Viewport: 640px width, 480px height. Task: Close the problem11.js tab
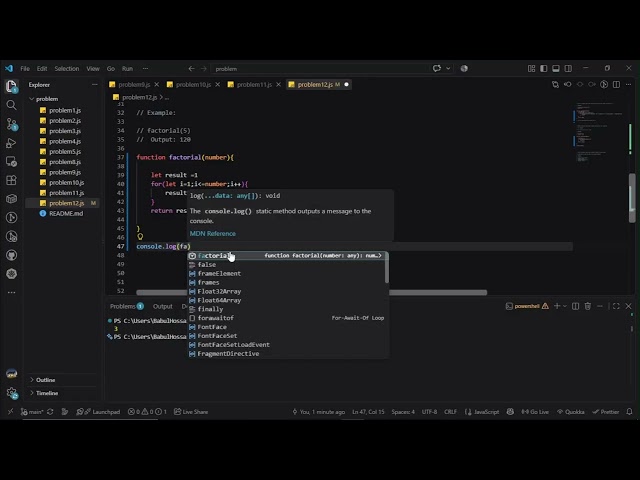(x=278, y=84)
